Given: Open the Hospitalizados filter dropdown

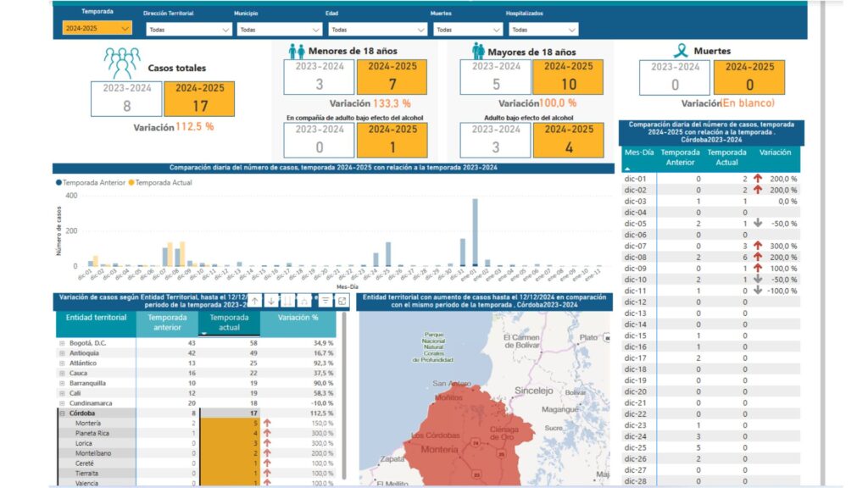Looking at the screenshot, I should [x=542, y=29].
